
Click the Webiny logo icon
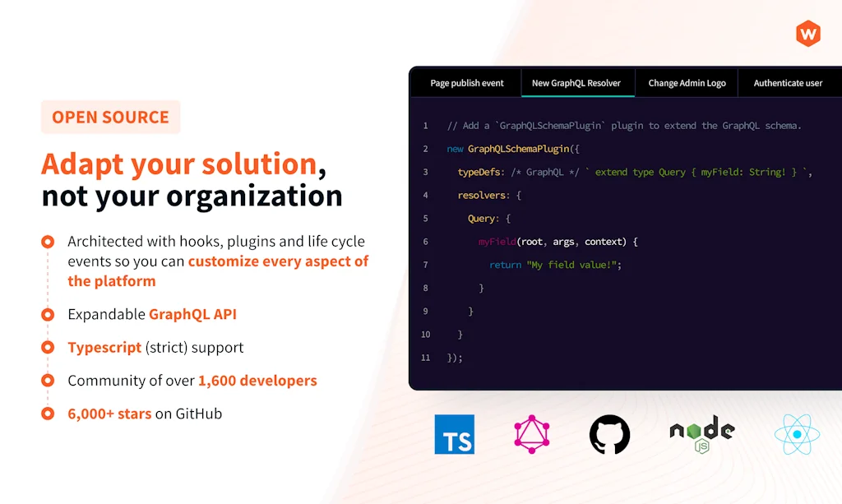click(808, 33)
